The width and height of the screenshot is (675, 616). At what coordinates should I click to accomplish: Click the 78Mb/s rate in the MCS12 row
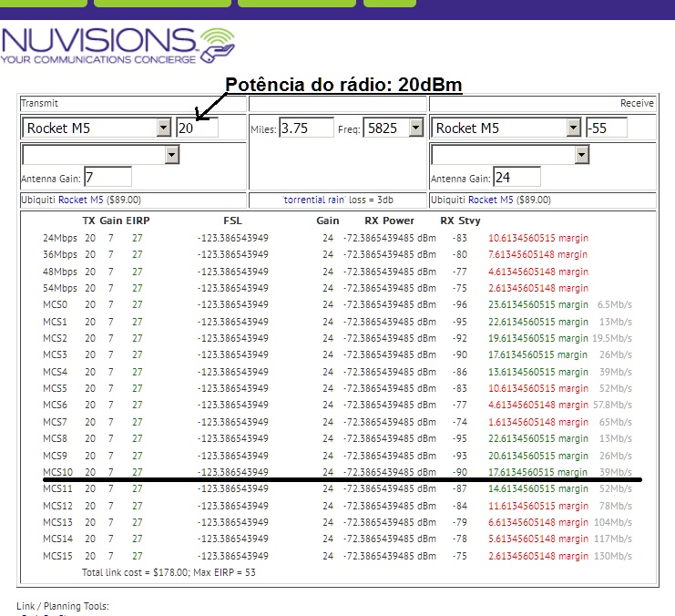[616, 506]
